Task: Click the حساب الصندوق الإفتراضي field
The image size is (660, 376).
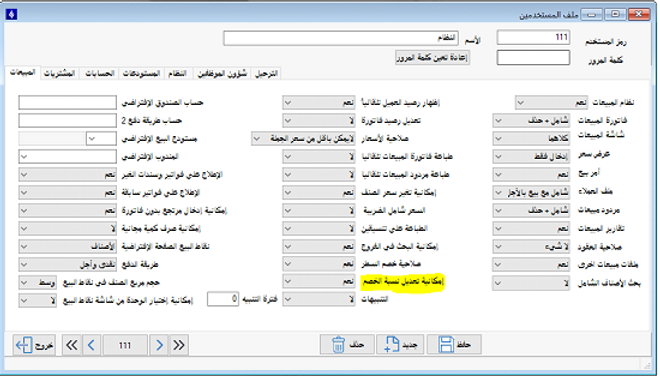Action: [67, 102]
